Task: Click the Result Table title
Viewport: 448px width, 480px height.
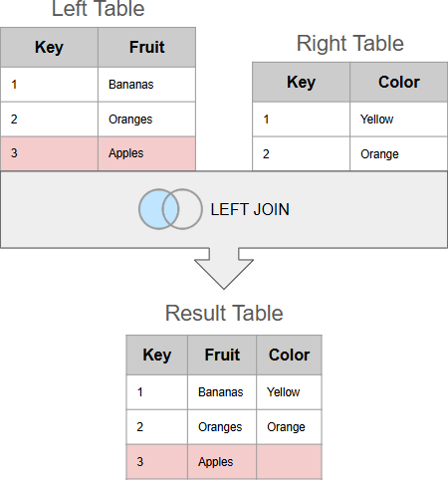Action: coord(224,313)
